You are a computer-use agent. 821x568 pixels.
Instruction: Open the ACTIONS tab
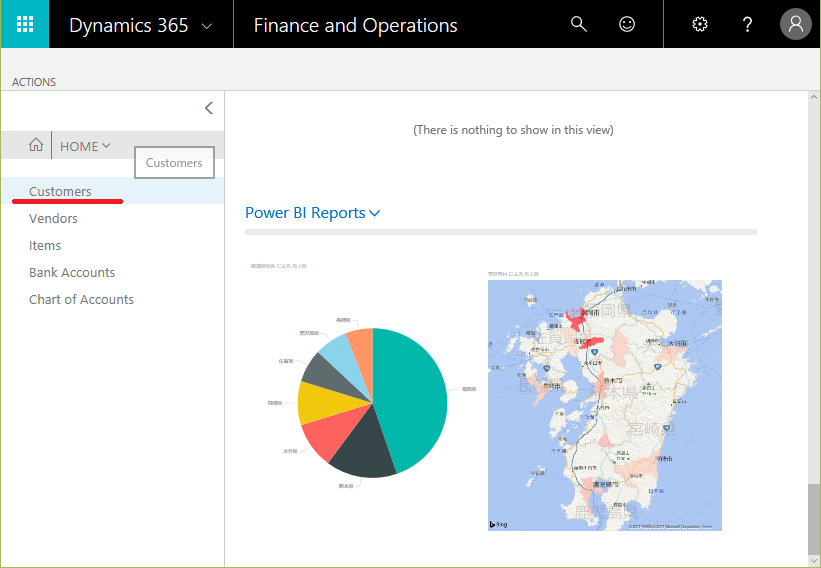(x=34, y=82)
